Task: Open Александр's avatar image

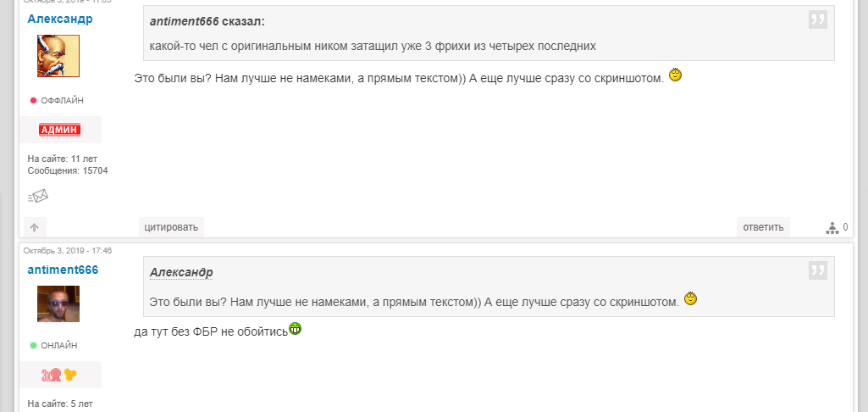Action: pyautogui.click(x=58, y=56)
